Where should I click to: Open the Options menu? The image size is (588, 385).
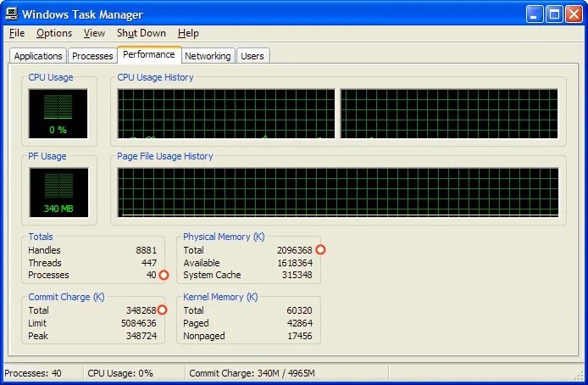tap(54, 33)
